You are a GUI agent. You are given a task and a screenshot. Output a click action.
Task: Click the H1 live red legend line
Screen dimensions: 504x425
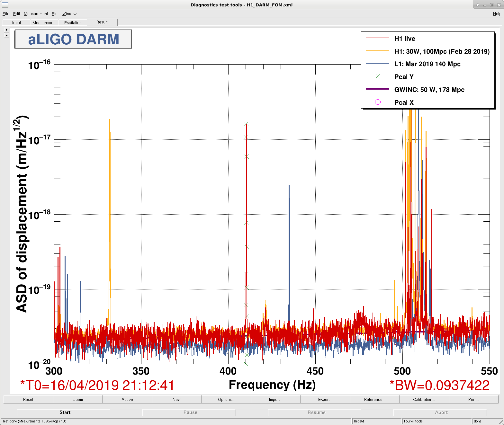coord(378,38)
